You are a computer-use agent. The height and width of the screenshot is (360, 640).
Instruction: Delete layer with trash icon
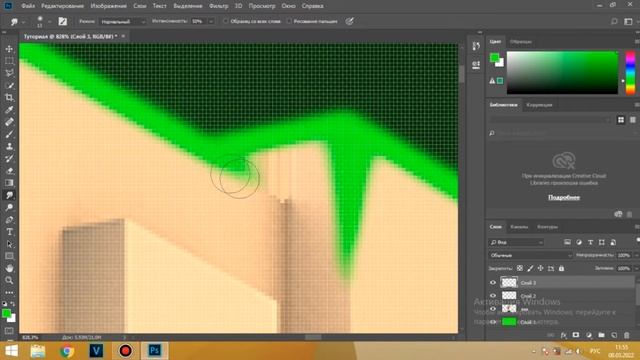coord(627,336)
